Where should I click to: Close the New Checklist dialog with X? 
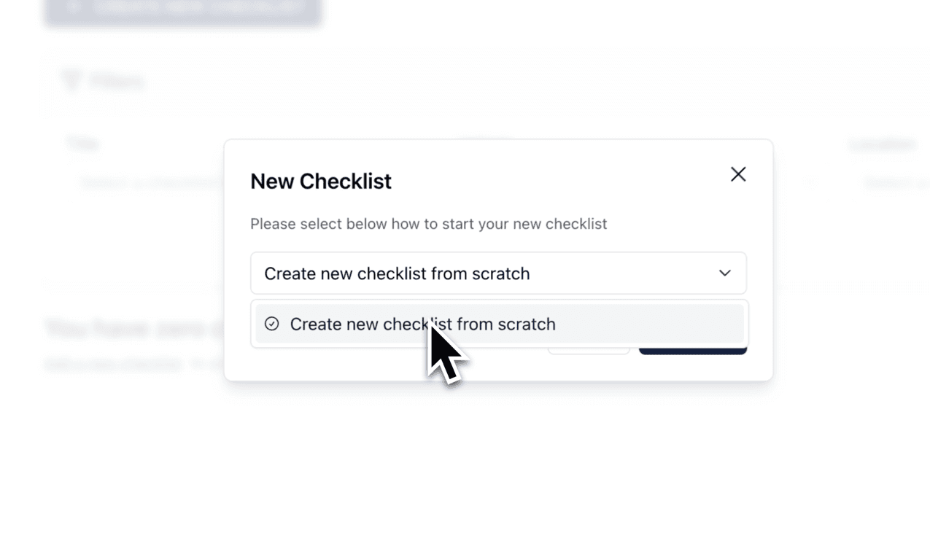pos(738,174)
